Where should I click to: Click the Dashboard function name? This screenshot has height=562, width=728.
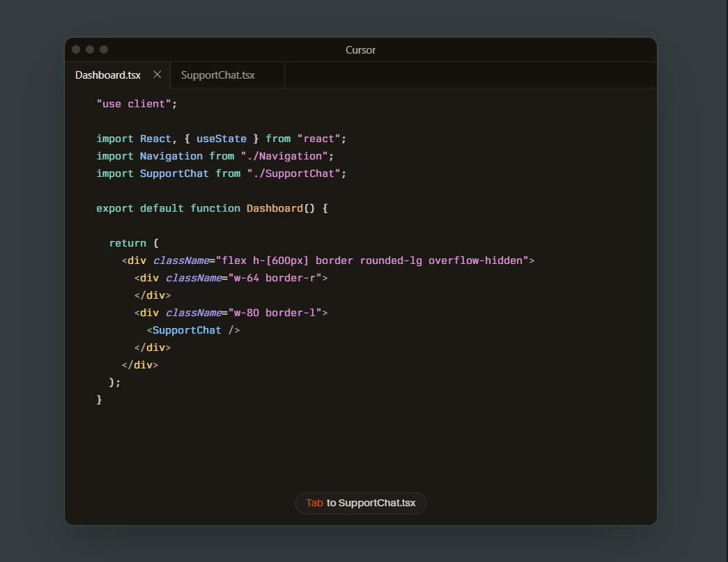point(274,208)
